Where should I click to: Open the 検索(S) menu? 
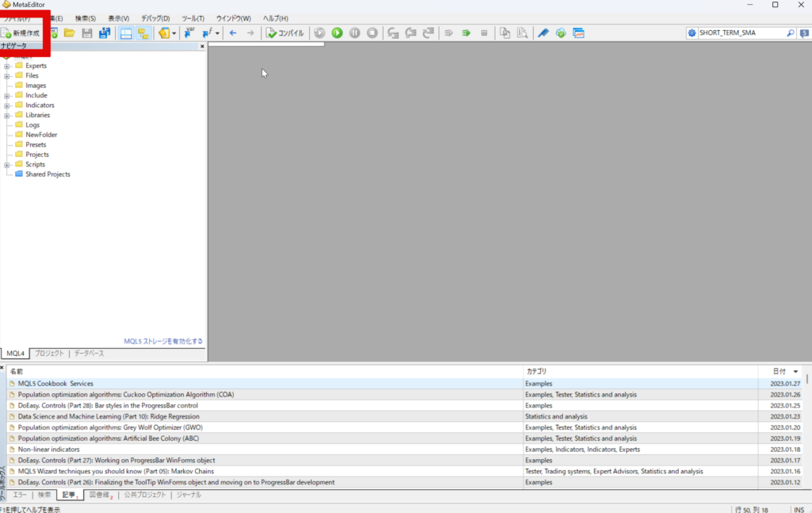click(x=85, y=18)
